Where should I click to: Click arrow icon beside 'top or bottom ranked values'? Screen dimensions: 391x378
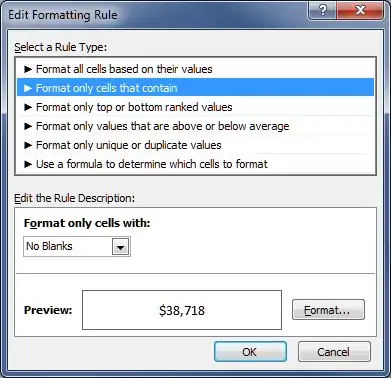click(28, 107)
